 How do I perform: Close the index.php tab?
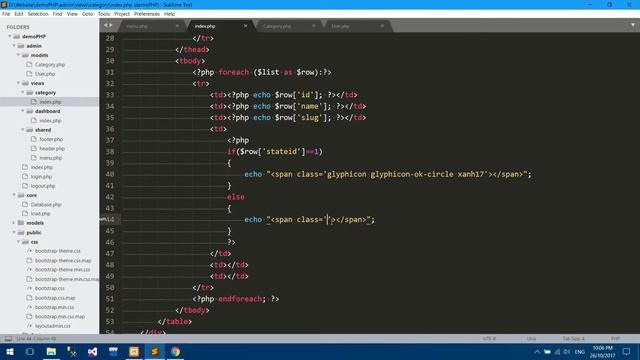245,26
